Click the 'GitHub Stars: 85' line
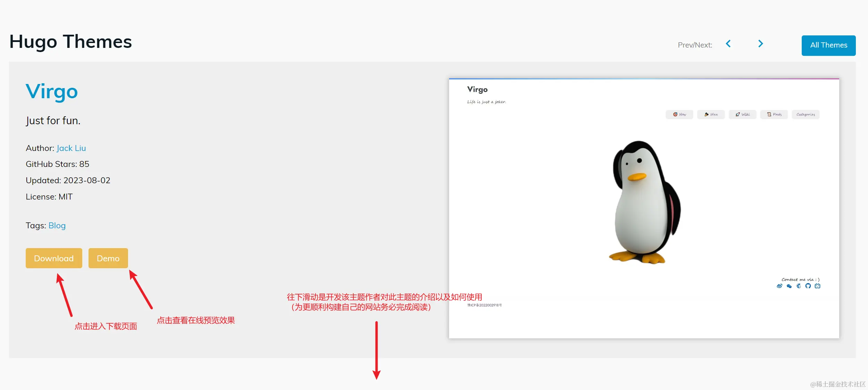The height and width of the screenshot is (390, 868). point(57,164)
